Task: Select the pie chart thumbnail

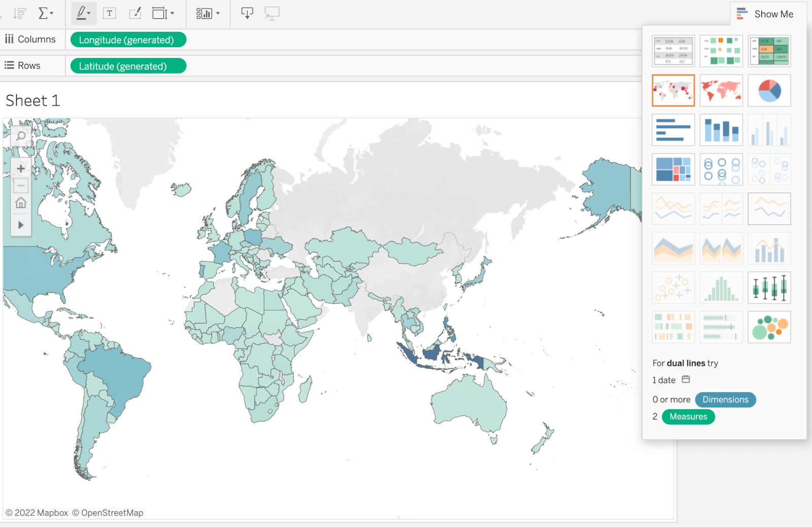Action: click(769, 90)
